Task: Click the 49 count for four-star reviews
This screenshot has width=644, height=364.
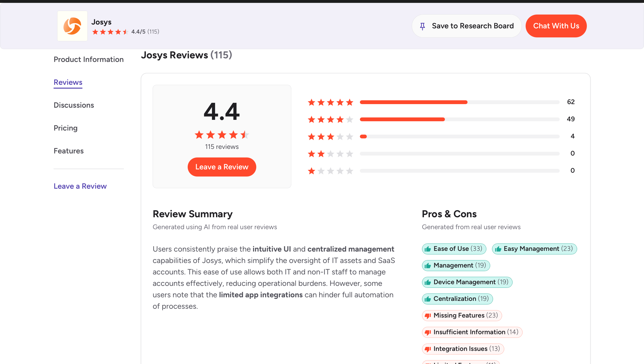Action: click(x=571, y=119)
